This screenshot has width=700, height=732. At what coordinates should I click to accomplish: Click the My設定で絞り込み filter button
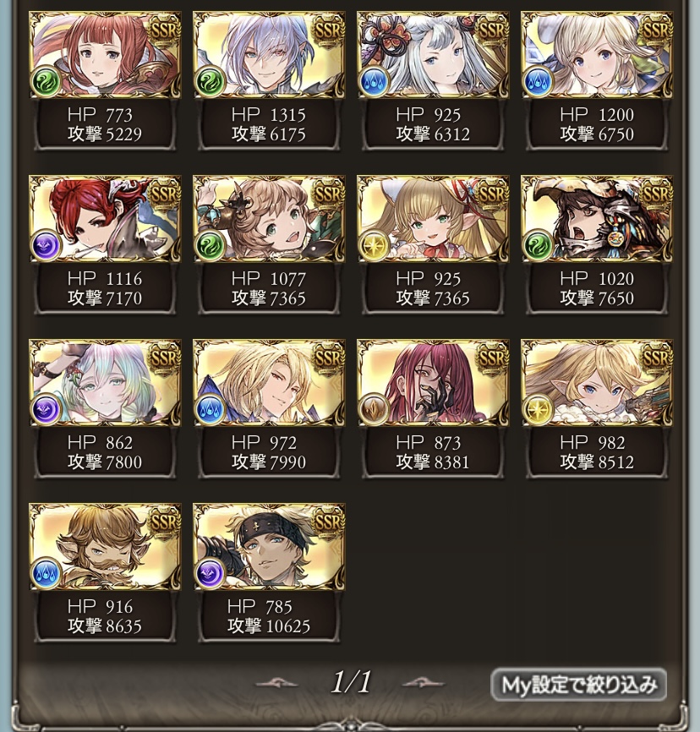[578, 685]
